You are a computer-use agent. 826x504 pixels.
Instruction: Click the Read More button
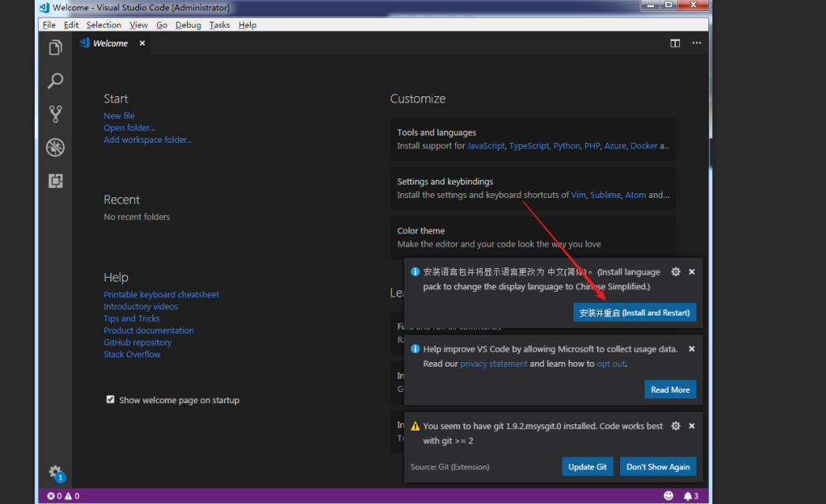[x=670, y=390]
